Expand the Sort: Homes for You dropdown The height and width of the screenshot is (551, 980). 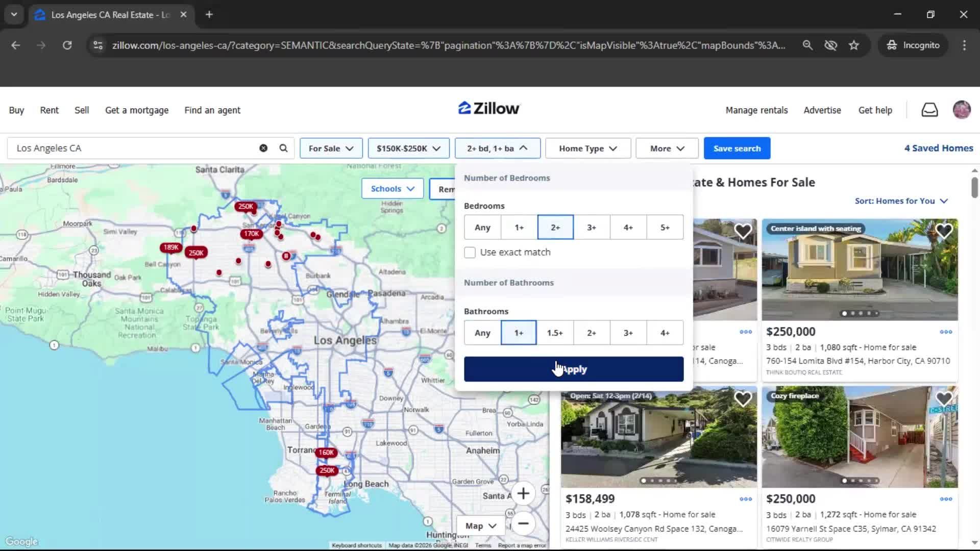coord(900,201)
